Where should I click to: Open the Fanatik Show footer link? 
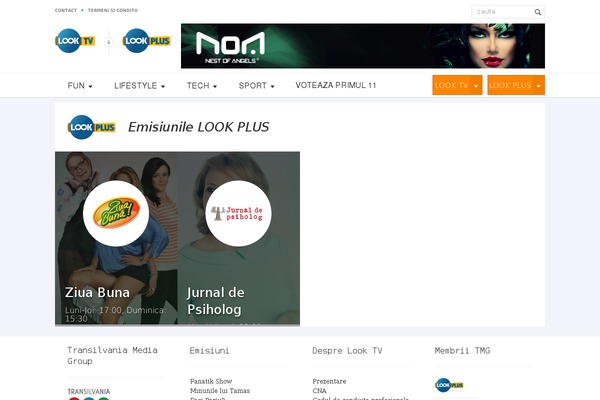click(x=211, y=381)
